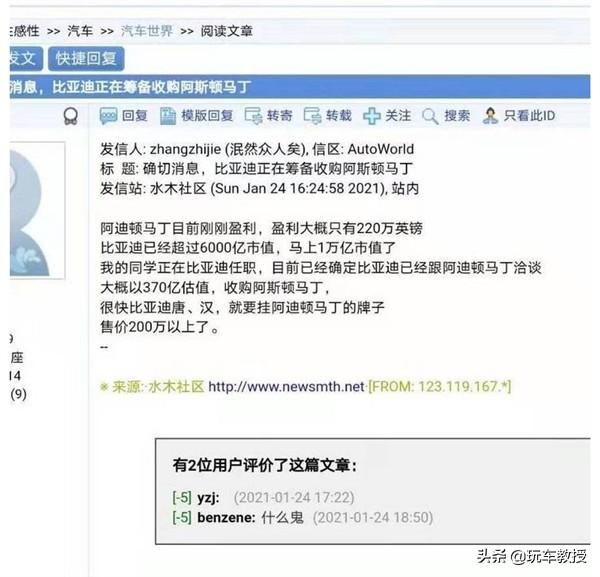This screenshot has width=600, height=577.
Task: Click the 关注 plus icon
Action: pyautogui.click(x=371, y=116)
